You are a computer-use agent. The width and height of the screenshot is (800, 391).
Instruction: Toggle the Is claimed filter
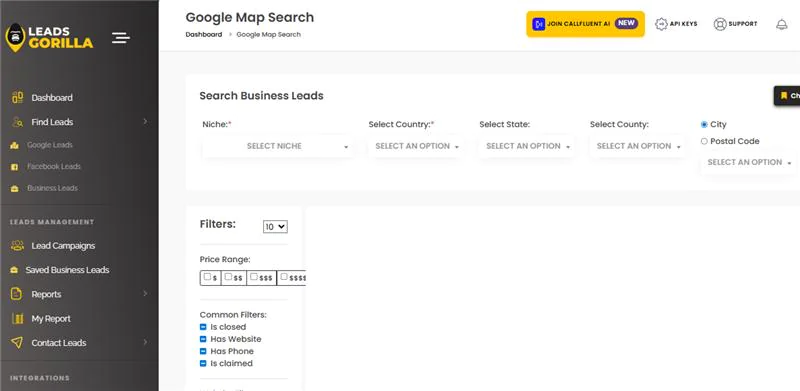203,364
